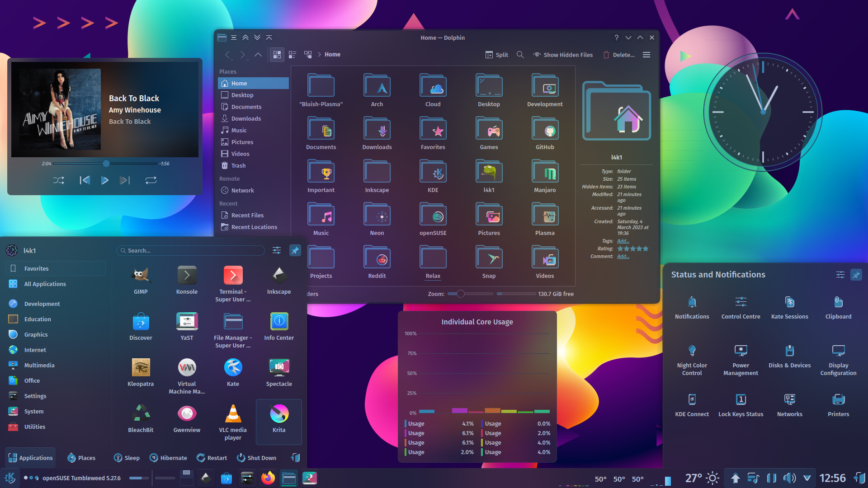
Task: Open launcher configure options button
Action: [x=277, y=250]
